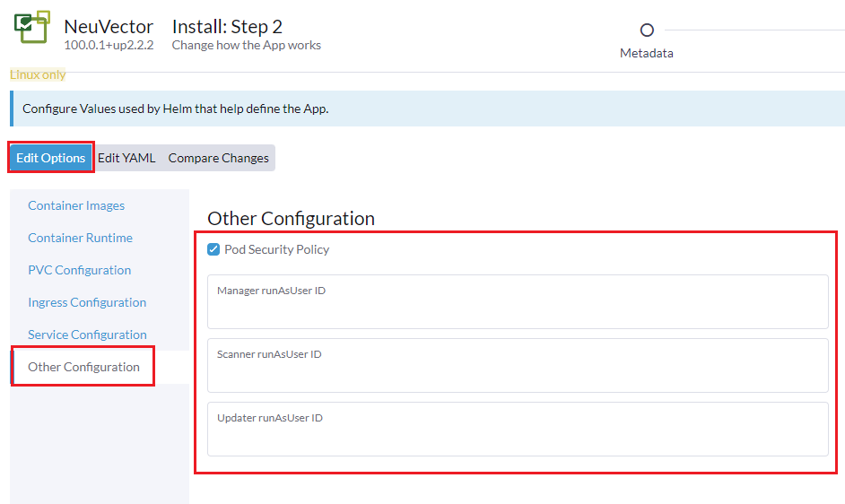Open the Ingress Configuration section
This screenshot has height=504, width=845.
(x=87, y=302)
